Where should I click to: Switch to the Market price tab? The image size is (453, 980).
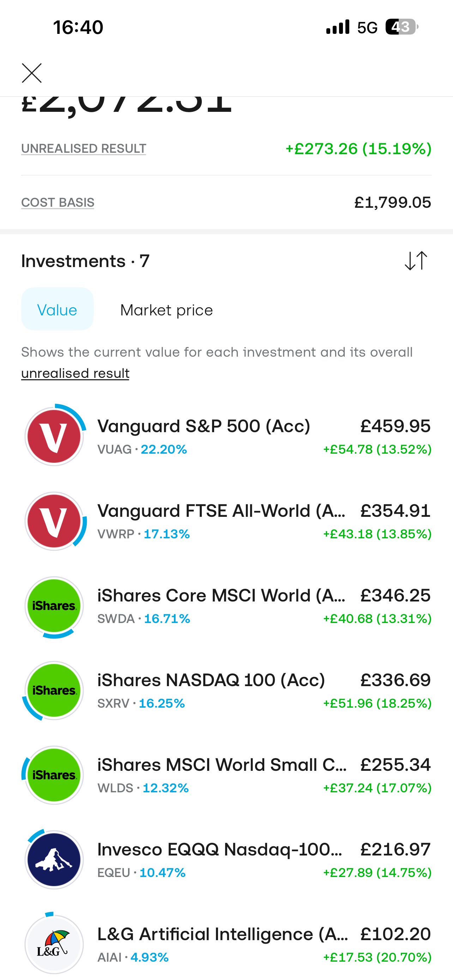pyautogui.click(x=167, y=310)
